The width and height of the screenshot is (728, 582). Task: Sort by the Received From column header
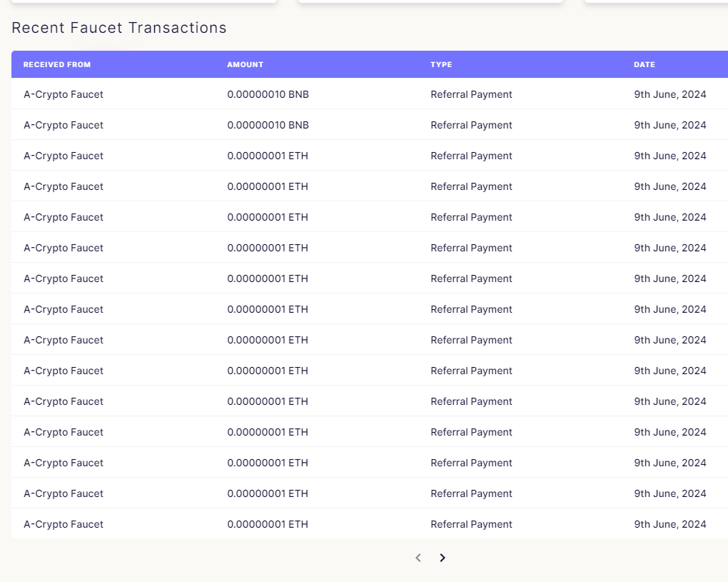tap(57, 64)
